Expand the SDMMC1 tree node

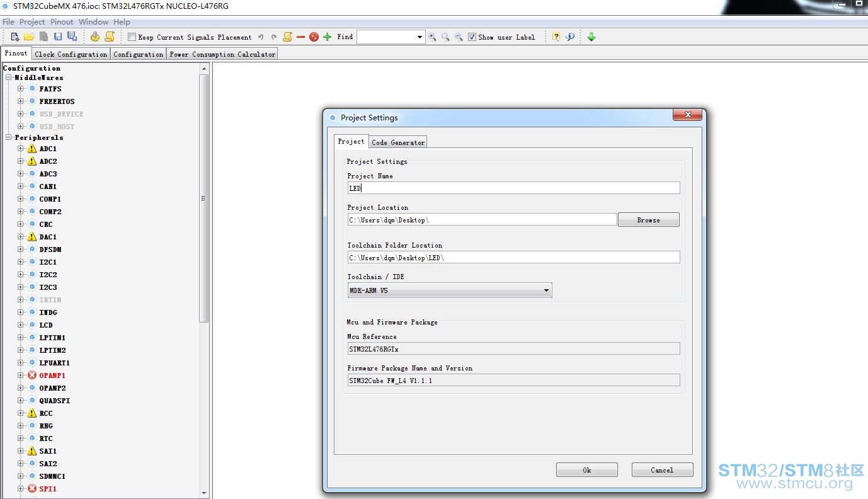pos(21,476)
